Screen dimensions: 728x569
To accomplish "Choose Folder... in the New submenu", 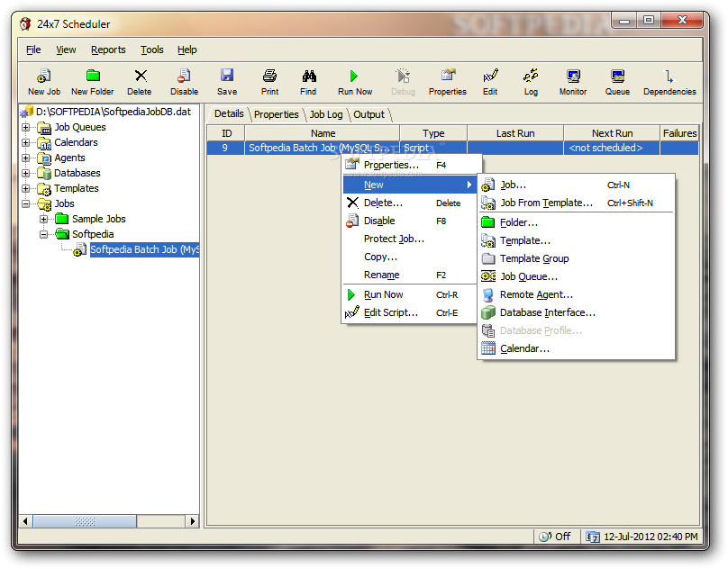I will click(576, 222).
